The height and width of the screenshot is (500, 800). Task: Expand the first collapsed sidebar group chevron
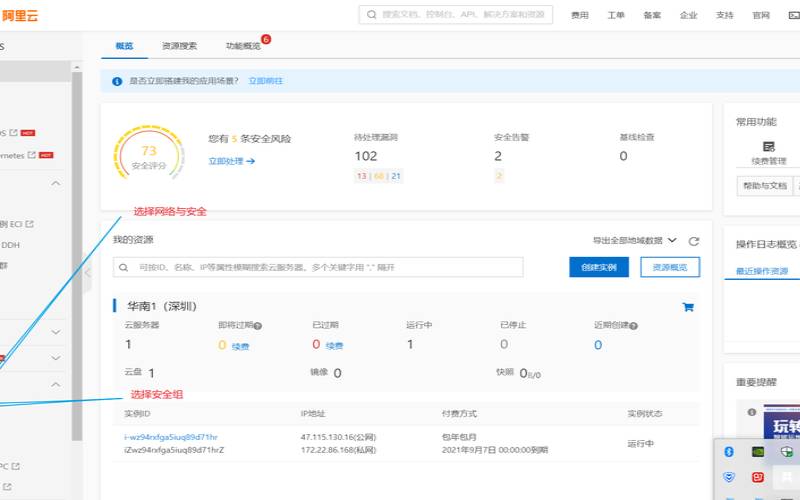pyautogui.click(x=56, y=332)
